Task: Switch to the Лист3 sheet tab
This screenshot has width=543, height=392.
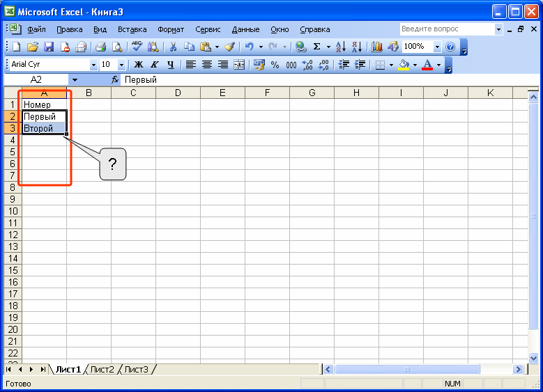Action: 136,370
